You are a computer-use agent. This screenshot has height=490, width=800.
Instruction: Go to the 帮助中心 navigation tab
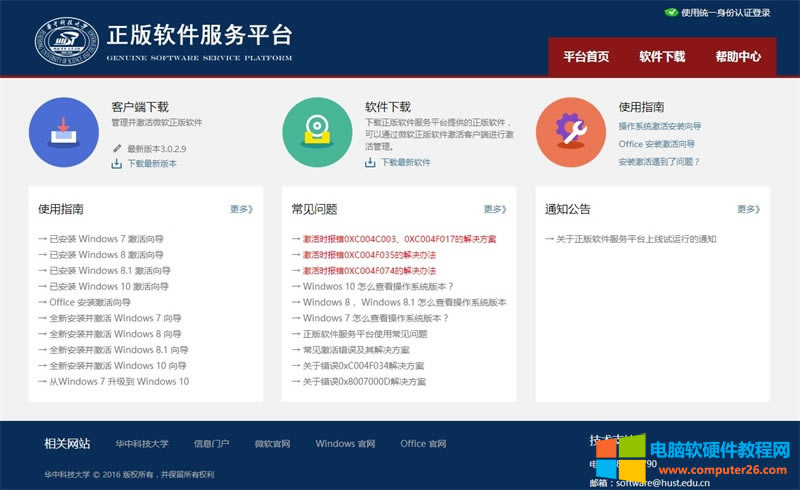738,57
